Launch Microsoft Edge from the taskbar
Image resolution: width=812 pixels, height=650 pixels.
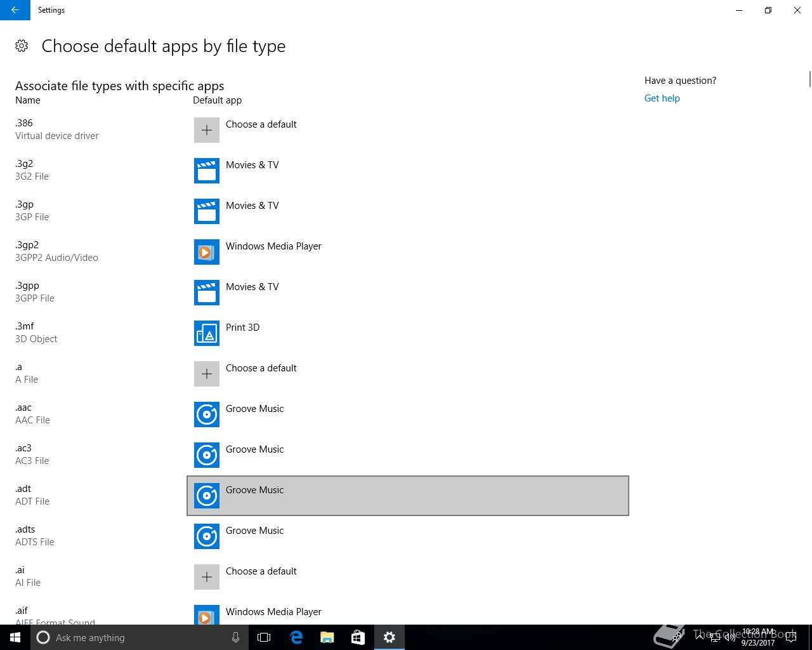pyautogui.click(x=296, y=637)
